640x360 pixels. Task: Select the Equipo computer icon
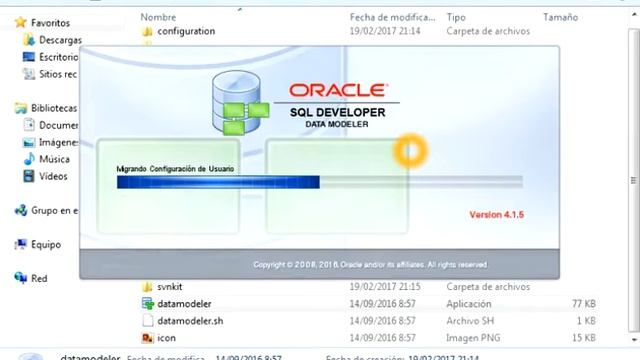pyautogui.click(x=20, y=244)
